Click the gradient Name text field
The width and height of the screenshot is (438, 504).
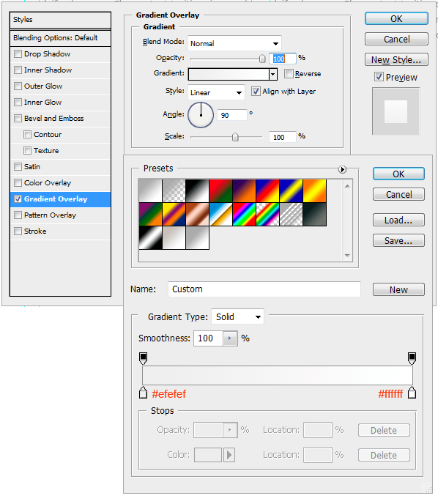(264, 289)
